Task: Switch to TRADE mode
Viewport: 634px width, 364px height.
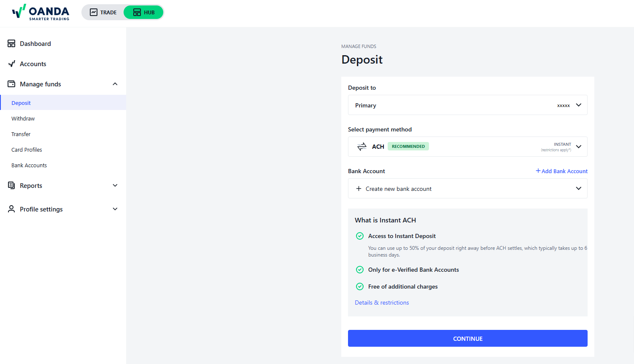Action: click(103, 12)
